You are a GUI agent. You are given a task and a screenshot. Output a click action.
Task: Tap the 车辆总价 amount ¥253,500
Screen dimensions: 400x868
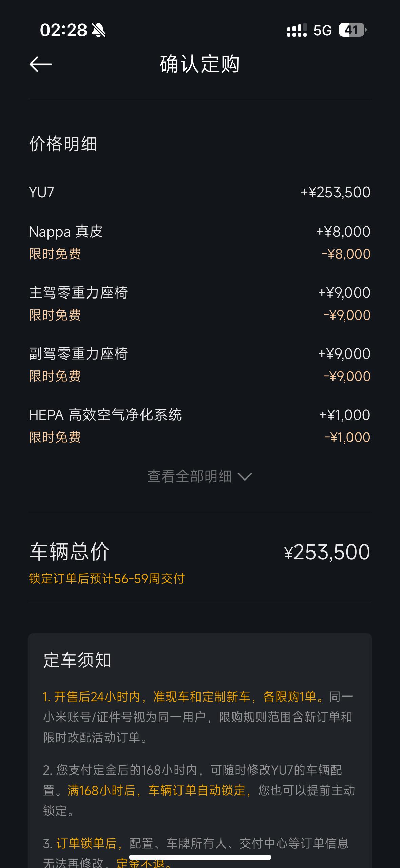coord(327,552)
